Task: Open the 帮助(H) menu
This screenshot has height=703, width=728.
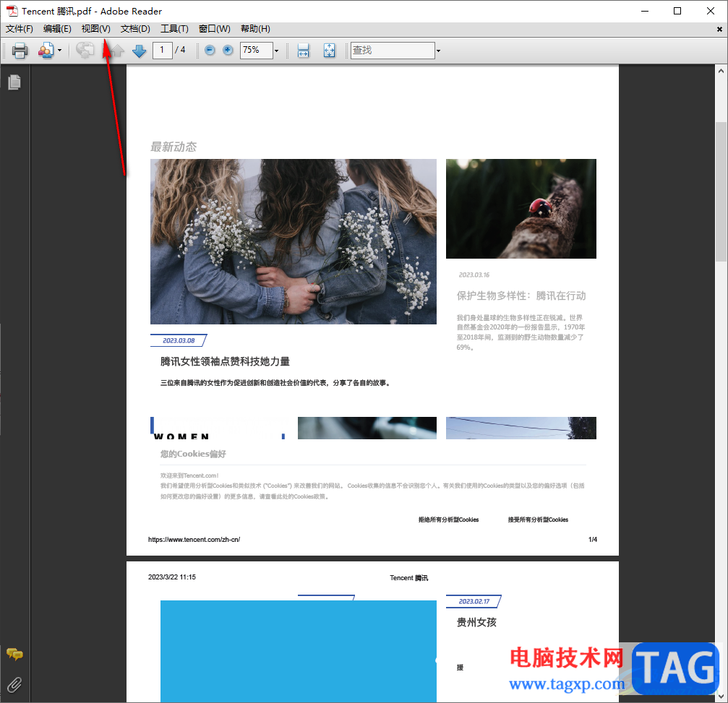Action: click(255, 29)
